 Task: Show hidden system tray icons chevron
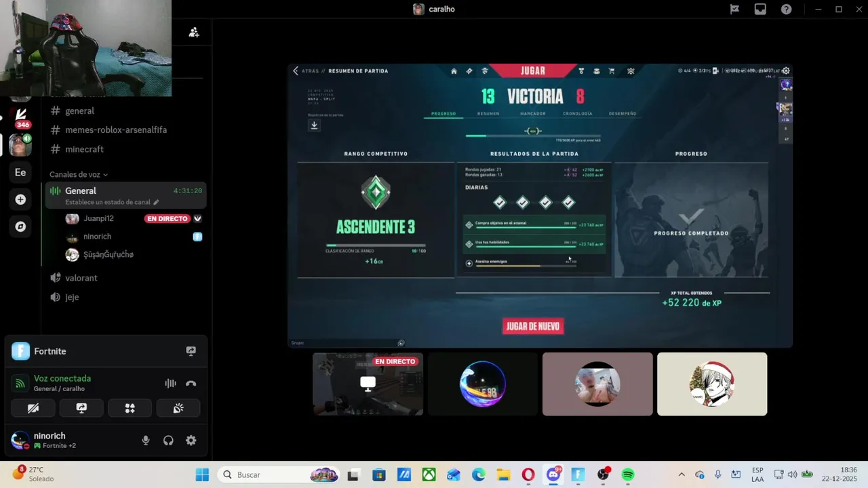point(682,474)
